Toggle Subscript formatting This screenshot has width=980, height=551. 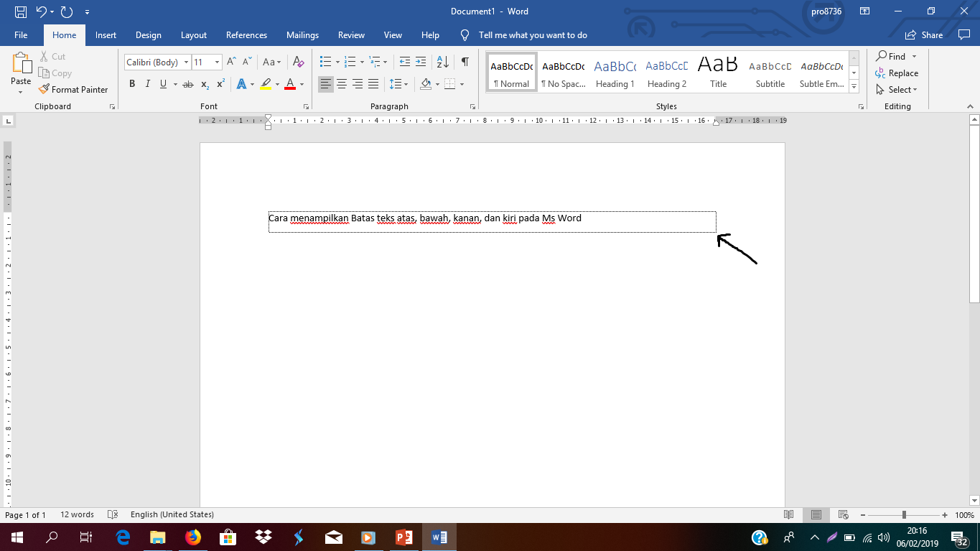pos(205,84)
